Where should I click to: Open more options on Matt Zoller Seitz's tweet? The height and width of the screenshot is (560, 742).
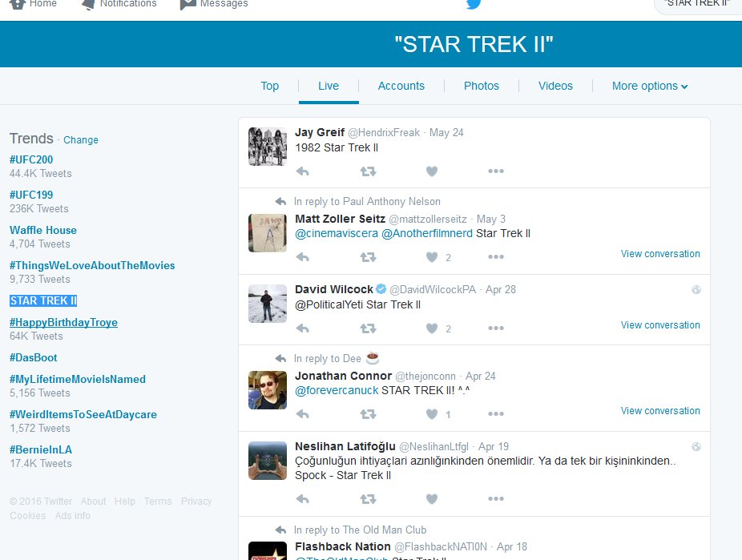496,257
